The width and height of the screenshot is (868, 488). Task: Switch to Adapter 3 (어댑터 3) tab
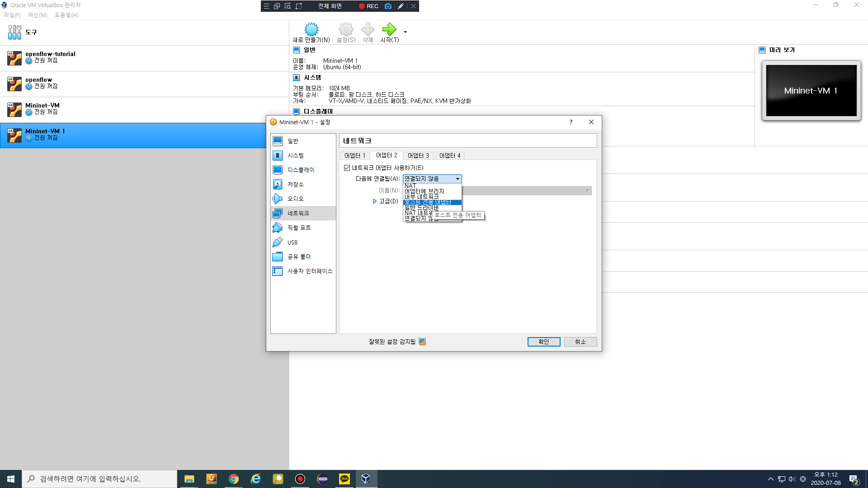pos(418,155)
